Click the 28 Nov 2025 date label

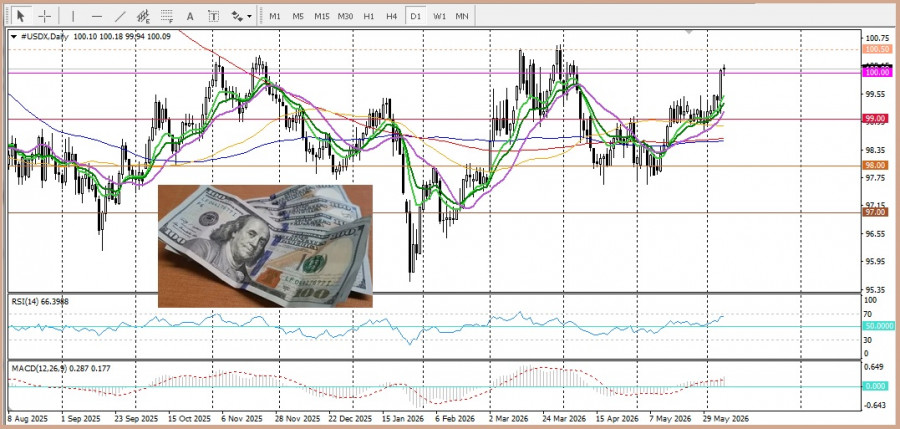point(299,418)
